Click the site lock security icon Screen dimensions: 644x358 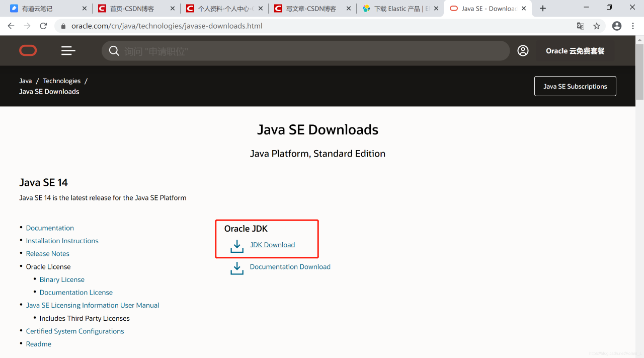point(63,26)
